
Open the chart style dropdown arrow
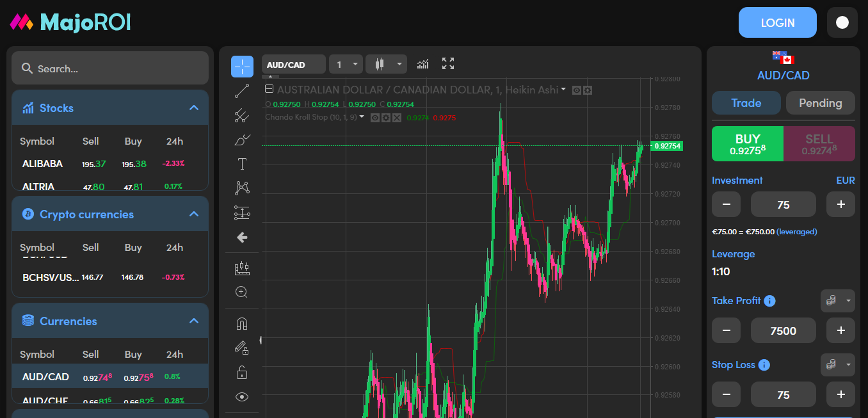coord(400,64)
